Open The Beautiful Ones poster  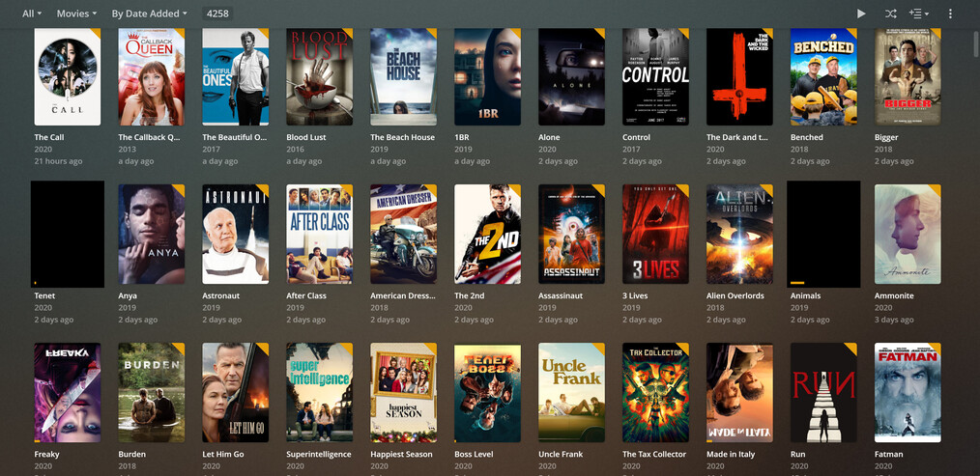(235, 77)
